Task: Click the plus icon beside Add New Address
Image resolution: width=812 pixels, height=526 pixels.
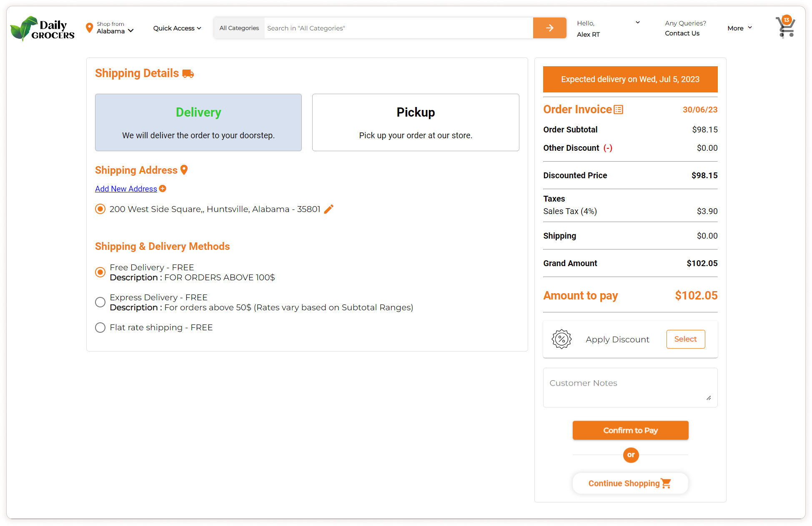Action: pos(163,189)
